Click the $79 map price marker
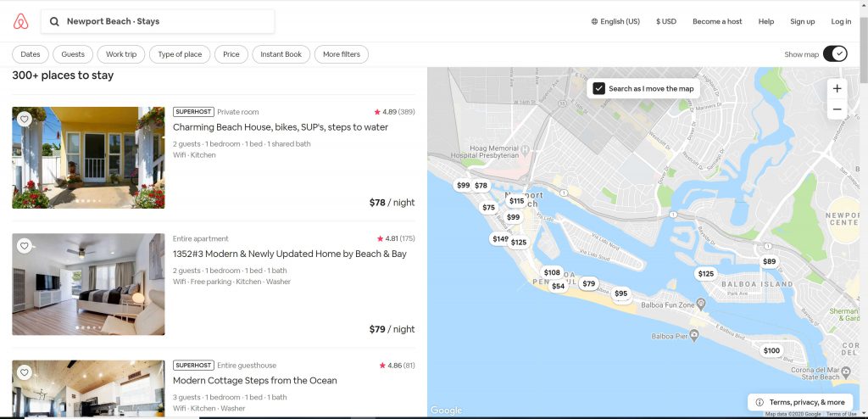Screen dimensions: 868x419 pos(588,284)
